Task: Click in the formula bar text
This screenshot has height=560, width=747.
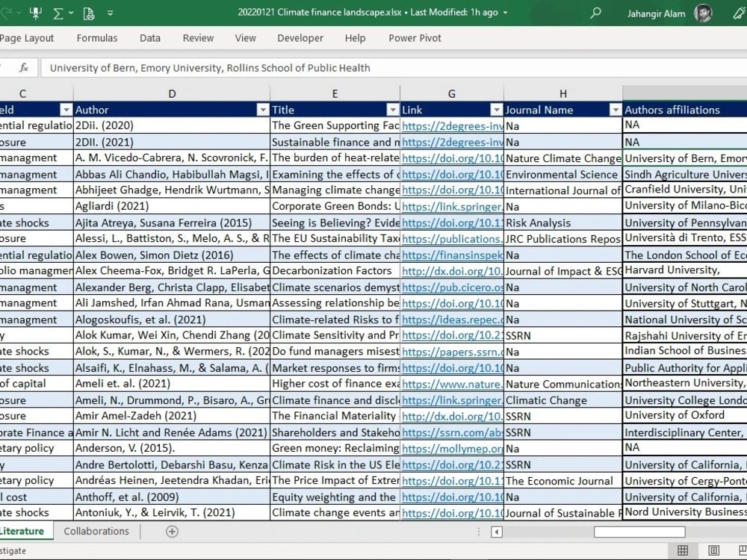Action: click(x=210, y=68)
